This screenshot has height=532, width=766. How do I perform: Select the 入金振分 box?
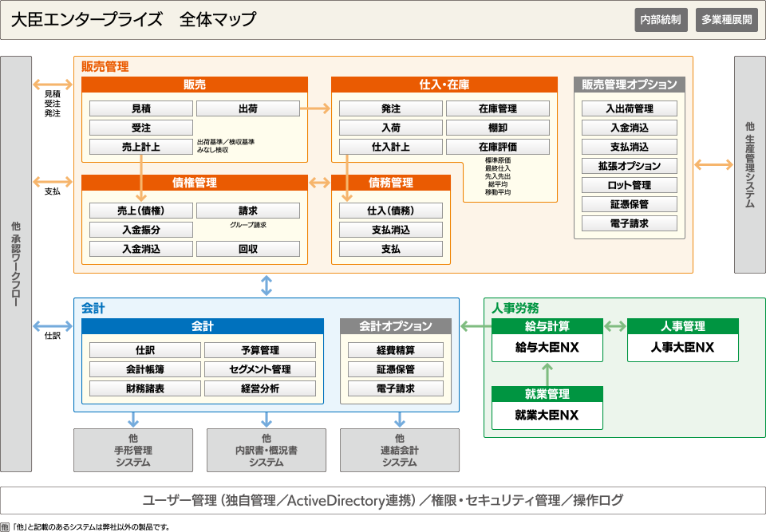[141, 230]
